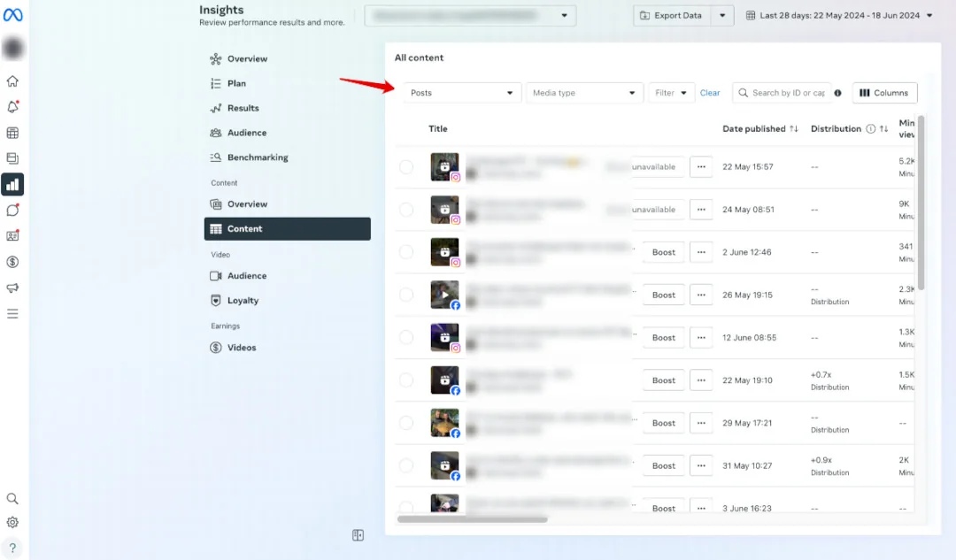
Task: Open Audience under the Video section
Action: coord(287,275)
